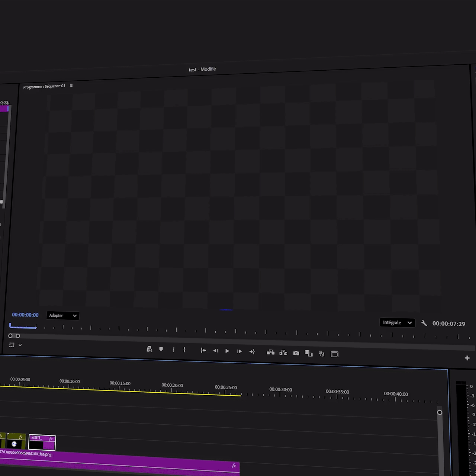Open the Intégrale playback resolution dropdown
The width and height of the screenshot is (476, 476).
[x=397, y=323]
